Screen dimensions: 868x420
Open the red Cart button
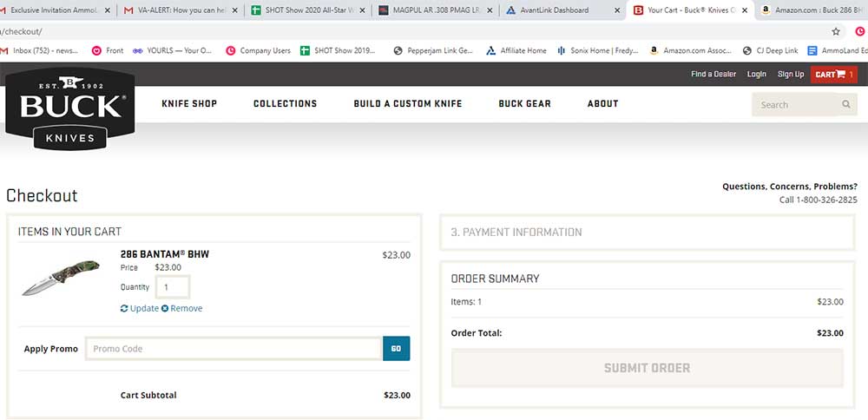[x=833, y=75]
